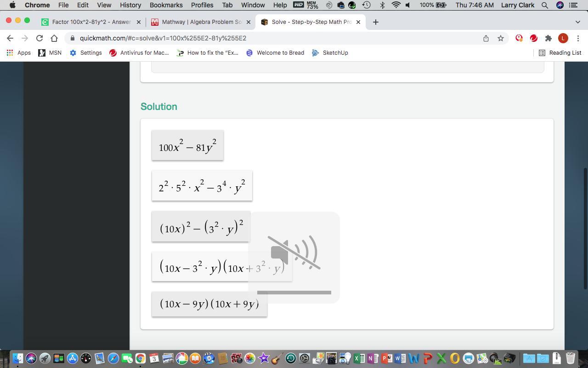The height and width of the screenshot is (368, 588).
Task: Open Calendar in the Dock
Action: pos(154,358)
